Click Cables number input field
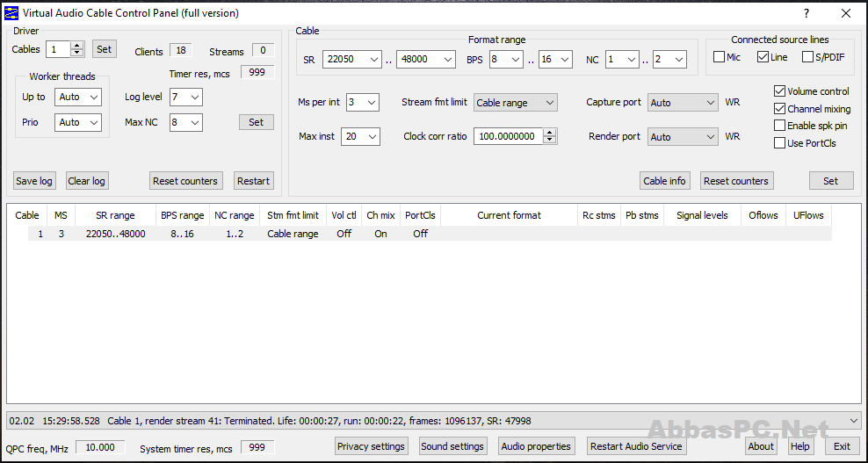This screenshot has height=463, width=868. [59, 49]
